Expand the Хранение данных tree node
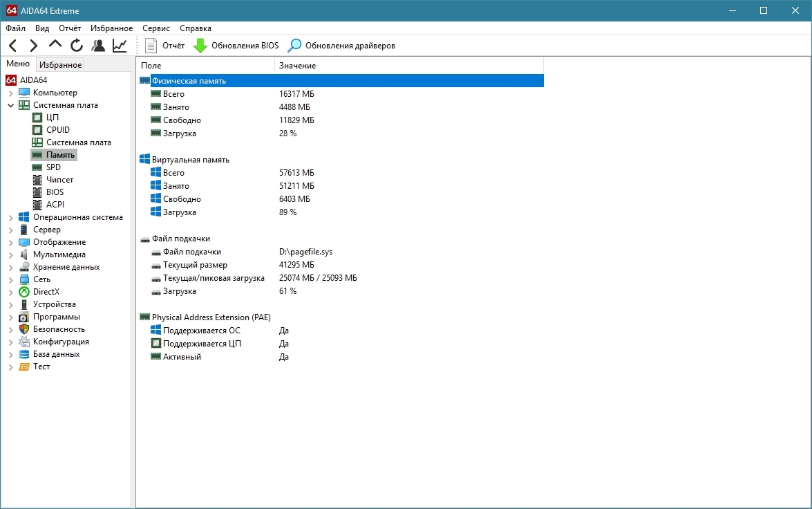 coord(11,268)
